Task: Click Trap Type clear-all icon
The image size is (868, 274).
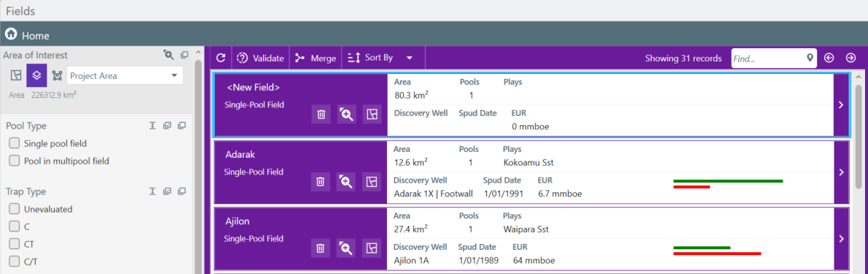Action: (182, 191)
